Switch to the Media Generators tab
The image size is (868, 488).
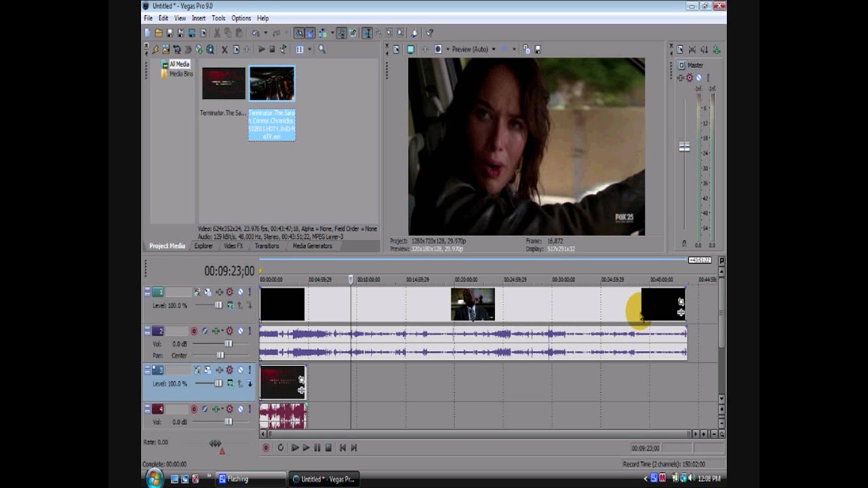[x=313, y=246]
